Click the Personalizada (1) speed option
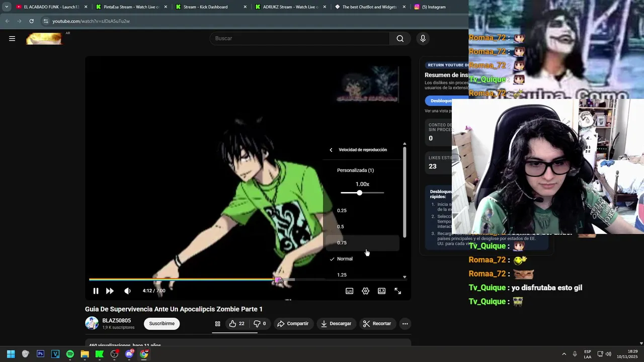 [x=355, y=170]
